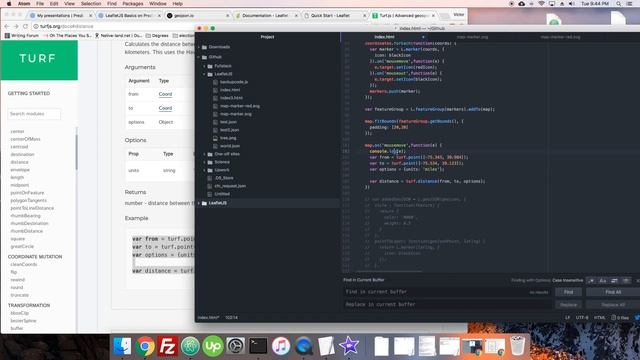
Task: Open Spotlight search in menu bar
Action: coord(619,4)
